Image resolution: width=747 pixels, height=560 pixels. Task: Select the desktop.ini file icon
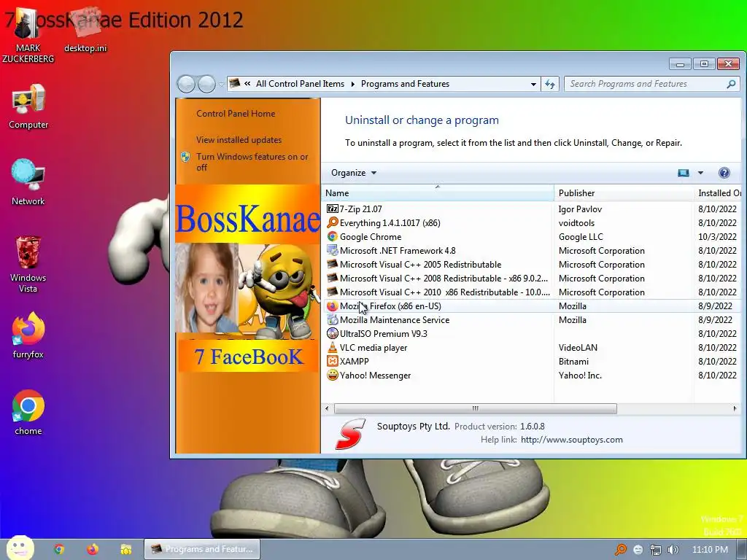[86, 29]
